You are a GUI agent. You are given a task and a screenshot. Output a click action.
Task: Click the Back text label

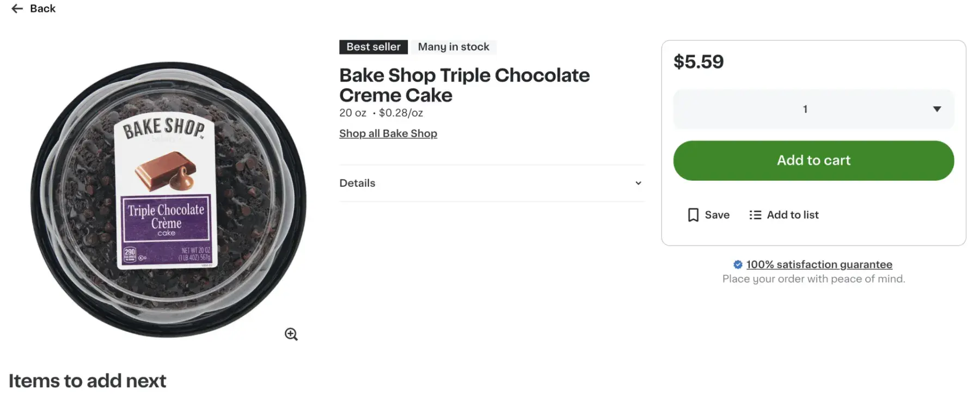[x=42, y=9]
